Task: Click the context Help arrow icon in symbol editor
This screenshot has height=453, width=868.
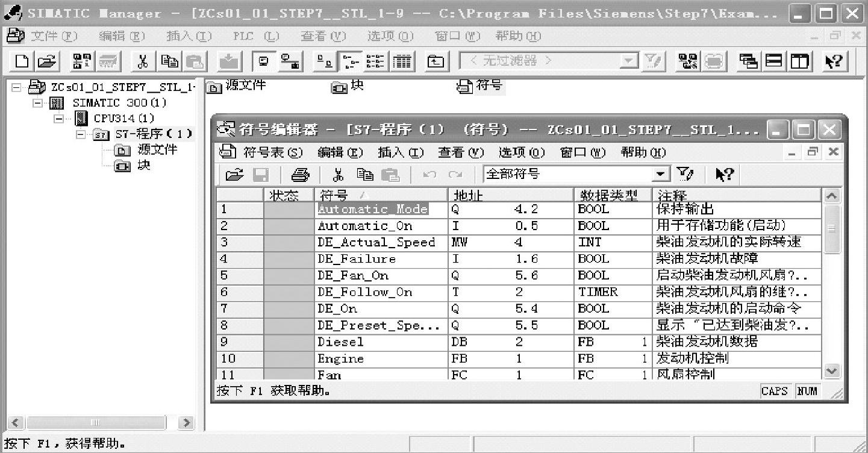Action: coord(723,175)
